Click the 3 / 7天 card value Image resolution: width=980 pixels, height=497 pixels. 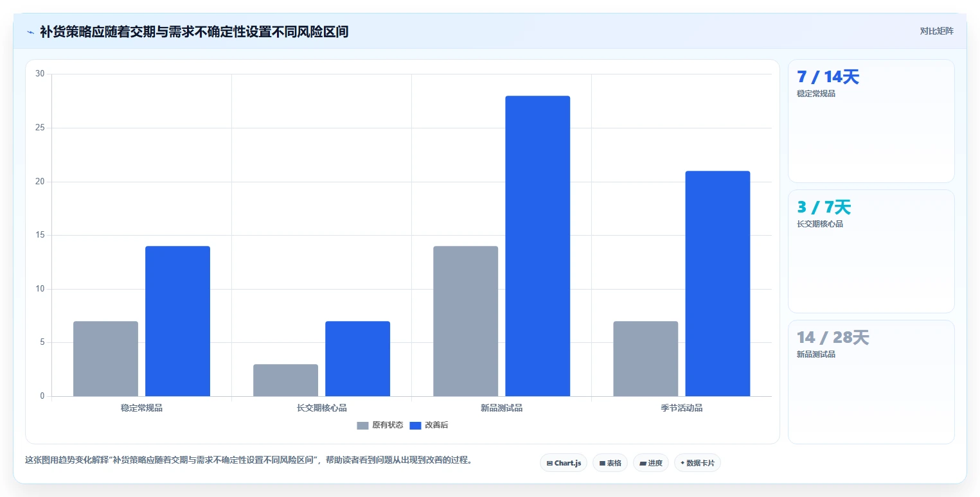[x=824, y=207]
